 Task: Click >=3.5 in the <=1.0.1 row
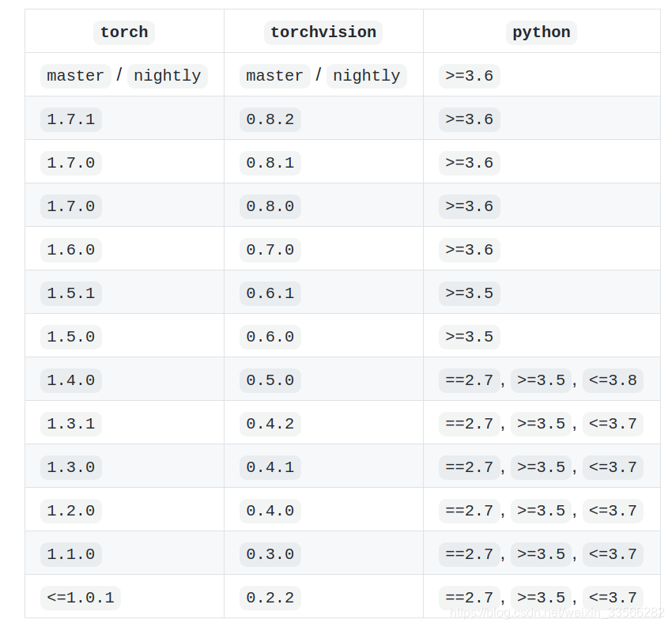[541, 599]
